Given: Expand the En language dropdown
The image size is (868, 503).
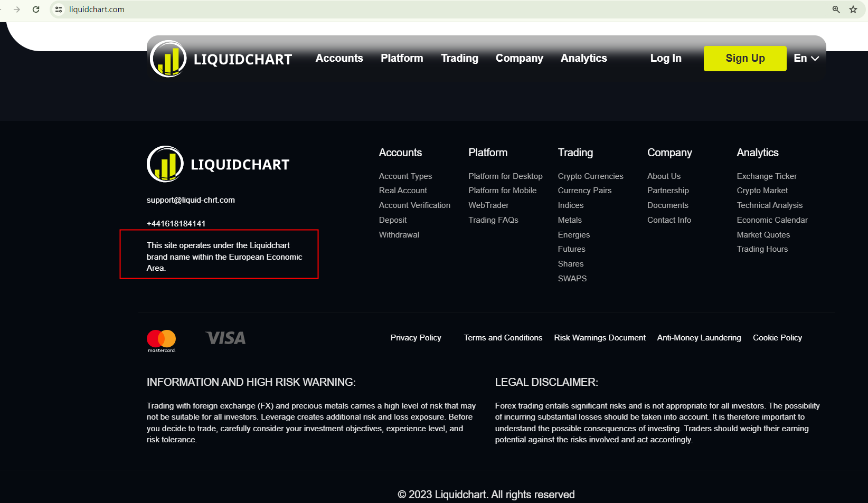Looking at the screenshot, I should pyautogui.click(x=806, y=59).
